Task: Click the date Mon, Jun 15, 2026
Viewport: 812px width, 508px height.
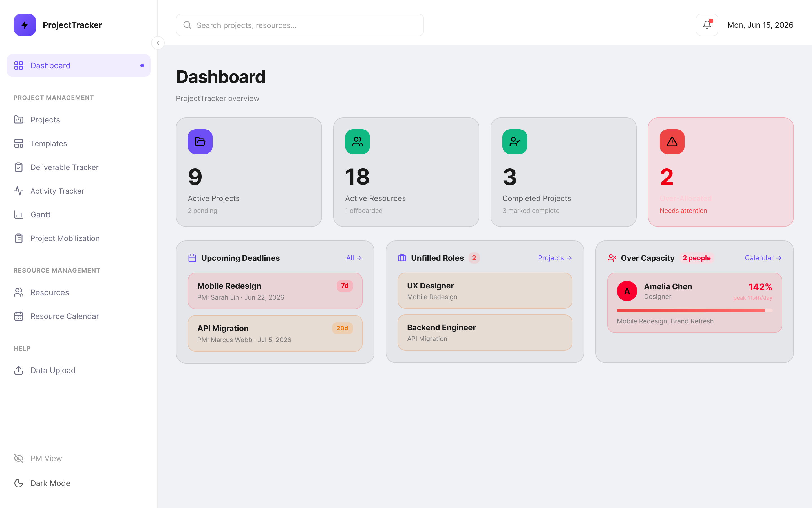Action: pos(760,25)
